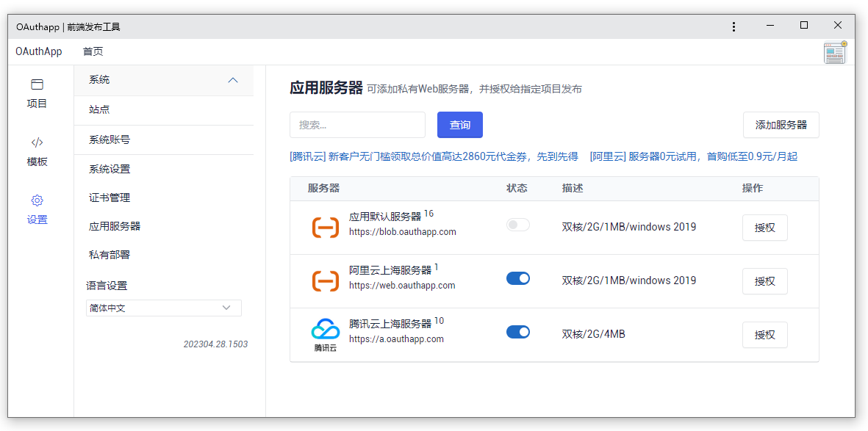This screenshot has height=431, width=868.
Task: Click the https://blob.oauthapp.com URL text
Action: pyautogui.click(x=403, y=232)
